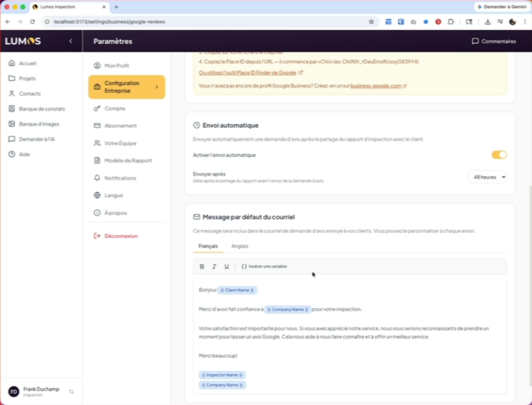Bookmark page with the star icon
Viewport: 532px width, 405px height.
point(371,22)
